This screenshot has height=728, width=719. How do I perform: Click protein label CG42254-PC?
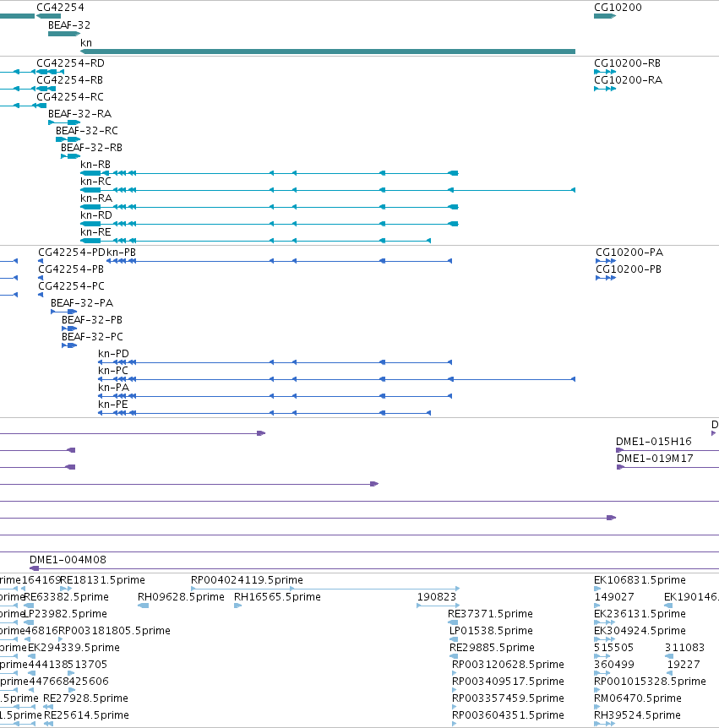pyautogui.click(x=72, y=286)
